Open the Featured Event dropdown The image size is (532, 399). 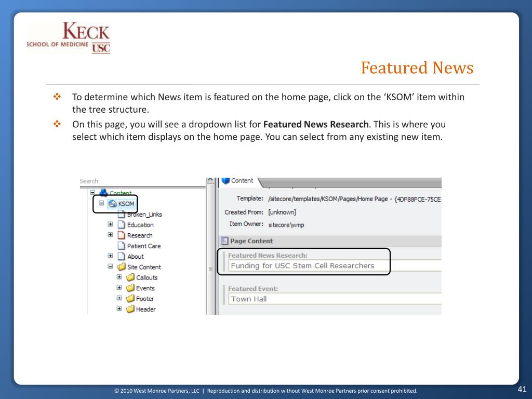[335, 299]
